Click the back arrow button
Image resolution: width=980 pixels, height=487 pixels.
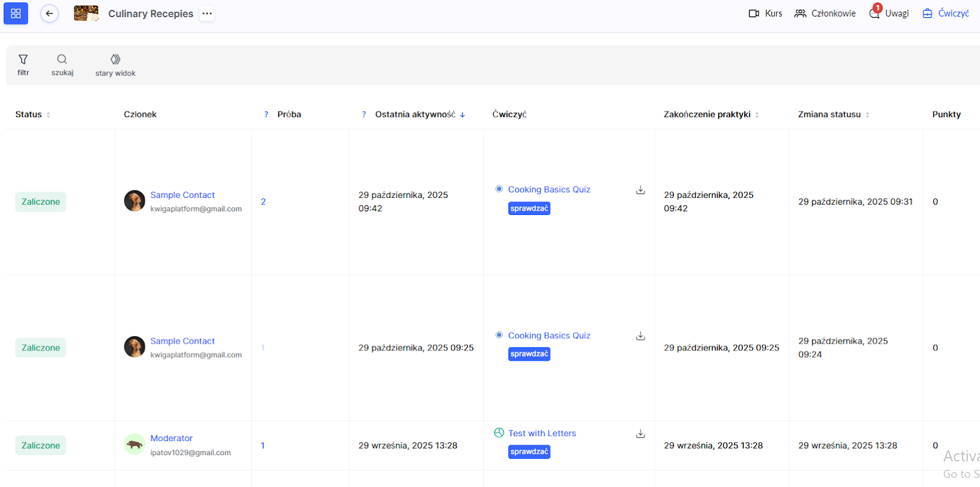[50, 13]
